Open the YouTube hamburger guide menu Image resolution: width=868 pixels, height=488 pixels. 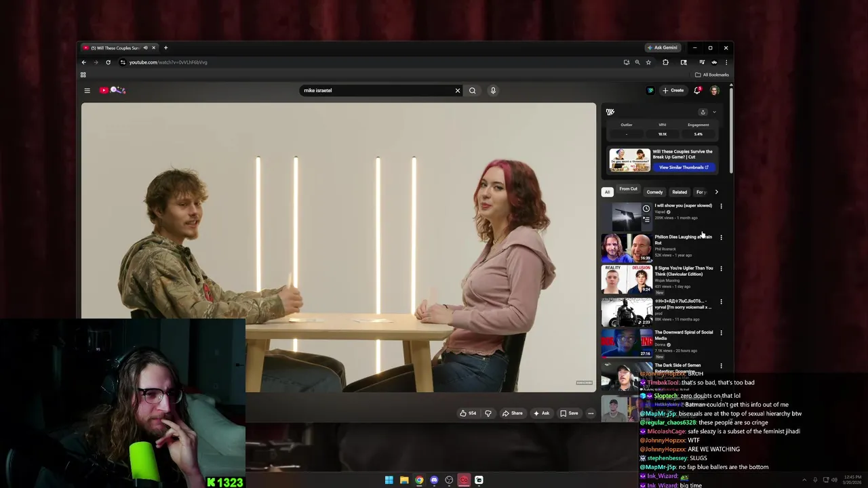click(x=87, y=90)
